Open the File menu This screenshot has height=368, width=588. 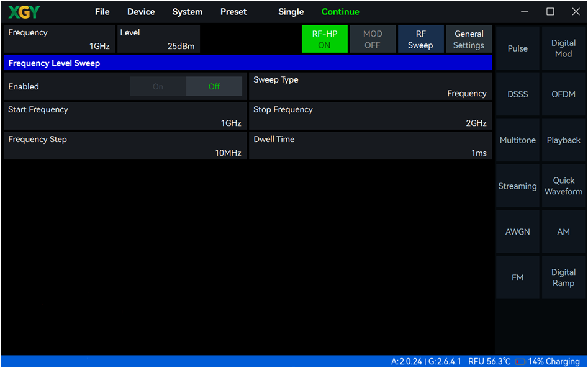point(102,12)
